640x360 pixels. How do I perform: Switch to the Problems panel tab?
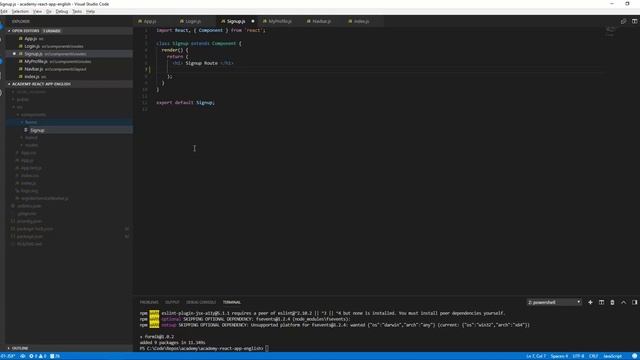point(149,302)
